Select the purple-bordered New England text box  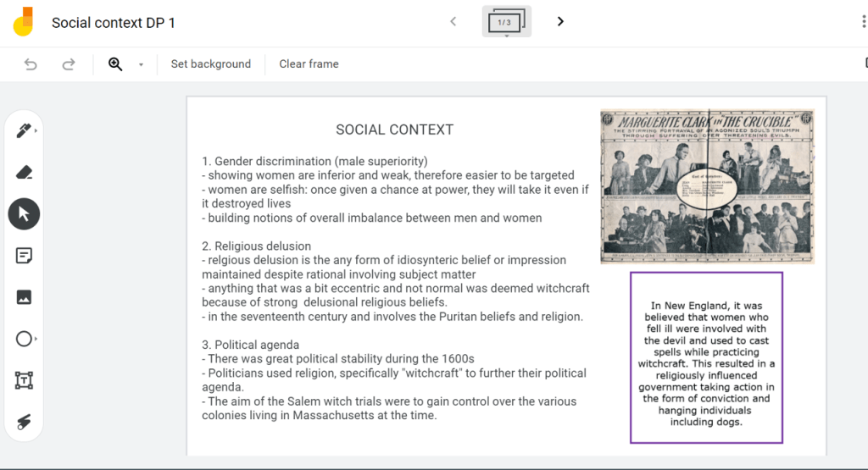706,357
